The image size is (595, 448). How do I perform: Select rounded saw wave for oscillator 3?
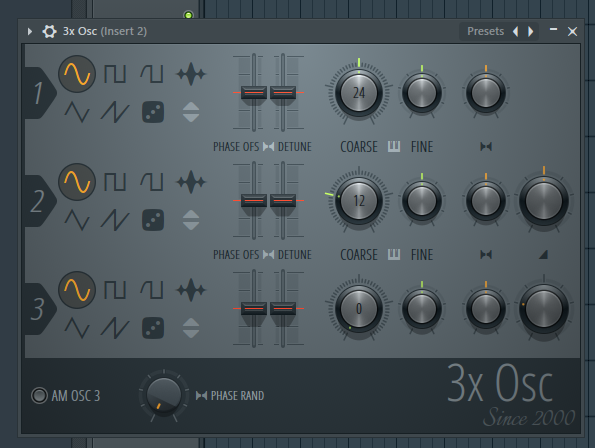pyautogui.click(x=152, y=290)
